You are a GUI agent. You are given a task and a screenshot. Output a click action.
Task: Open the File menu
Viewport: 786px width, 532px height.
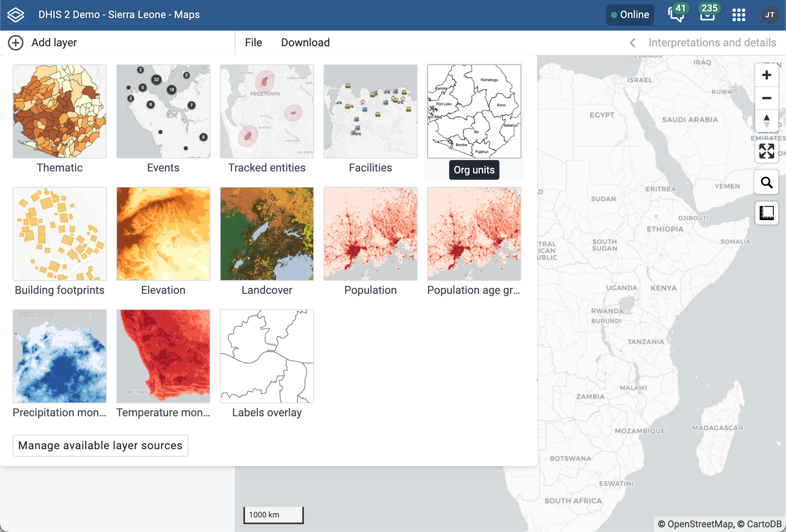[x=253, y=42]
